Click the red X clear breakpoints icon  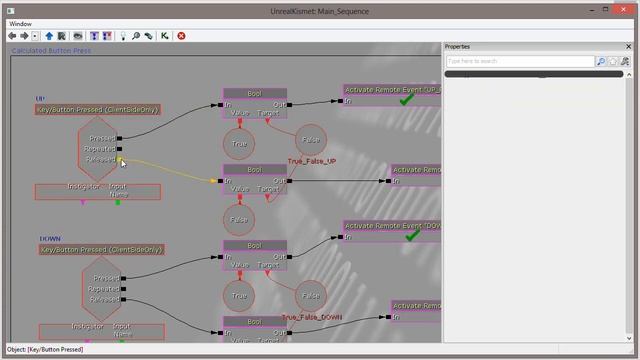[x=181, y=36]
